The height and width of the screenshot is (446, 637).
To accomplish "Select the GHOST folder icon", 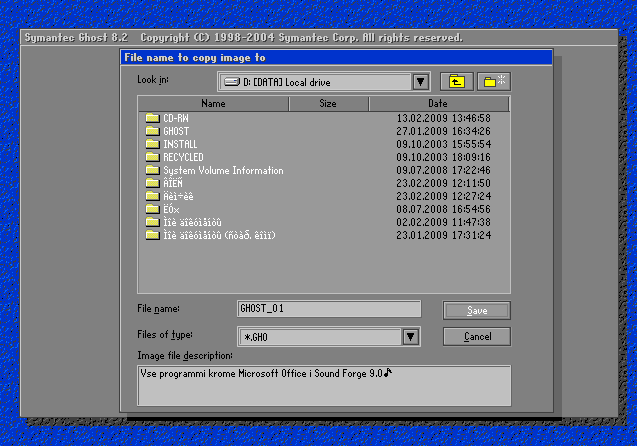I will click(152, 131).
